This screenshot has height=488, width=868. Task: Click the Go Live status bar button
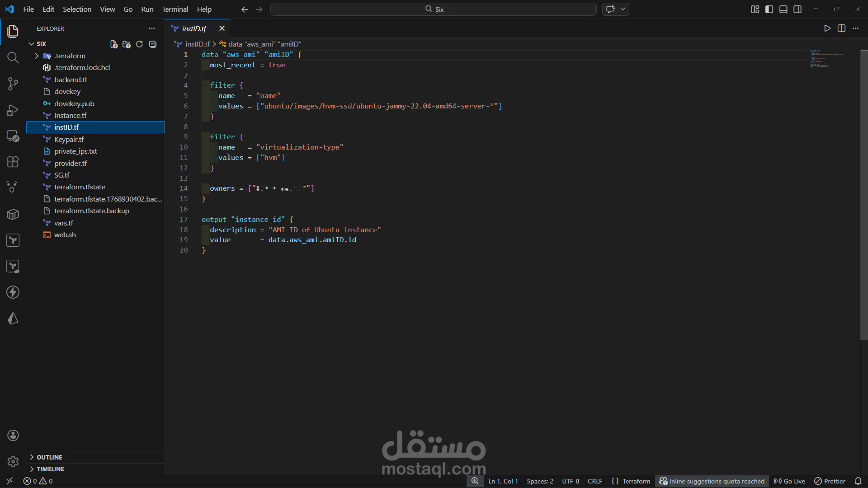(x=789, y=481)
